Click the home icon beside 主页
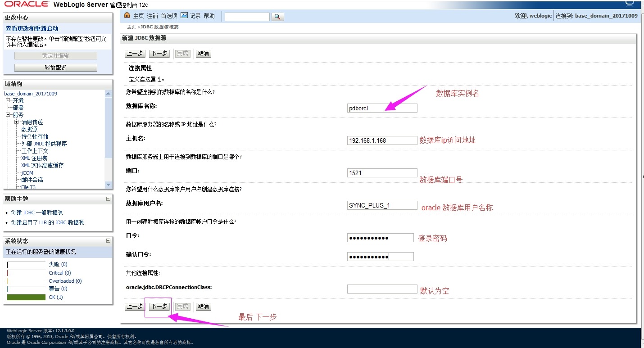This screenshot has height=348, width=644. pyautogui.click(x=127, y=15)
